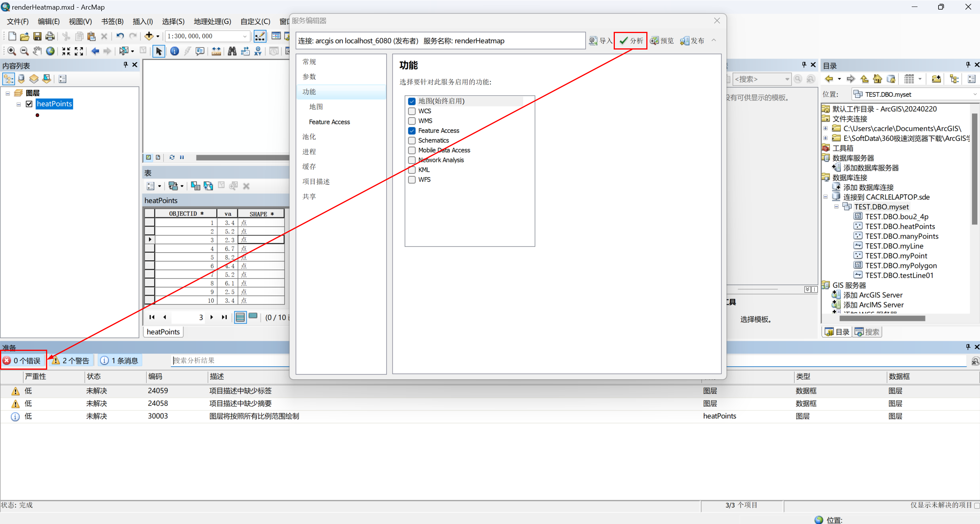Switch contents to List By Visibility
This screenshot has height=524, width=980.
click(34, 79)
